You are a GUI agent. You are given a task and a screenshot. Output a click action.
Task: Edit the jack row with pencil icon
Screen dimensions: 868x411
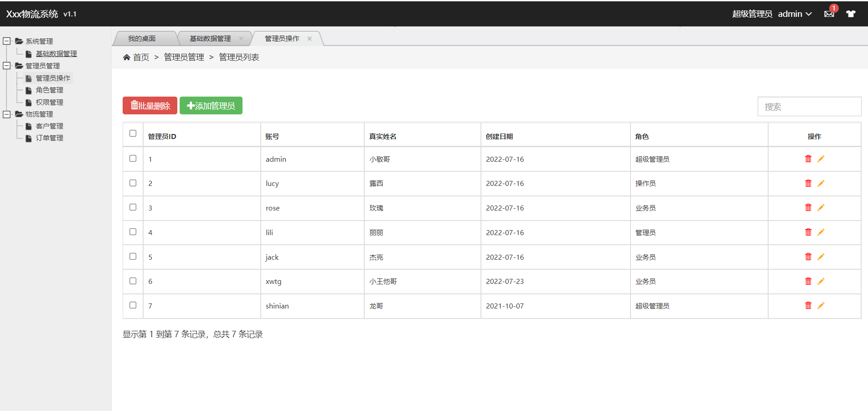[x=821, y=257]
